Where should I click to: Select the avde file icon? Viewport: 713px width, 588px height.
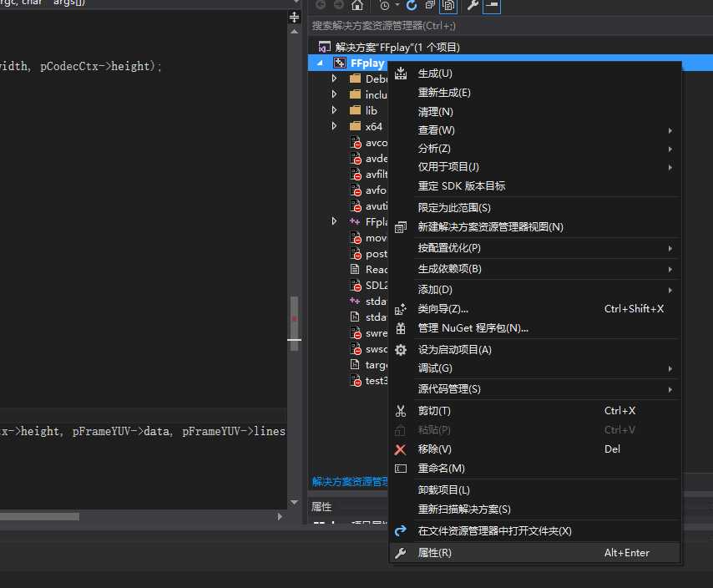(355, 158)
